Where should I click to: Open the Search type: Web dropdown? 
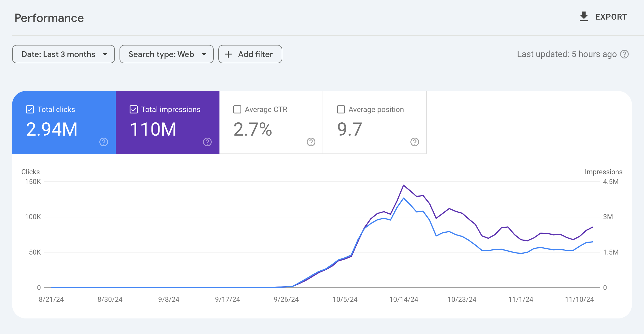[x=166, y=54]
